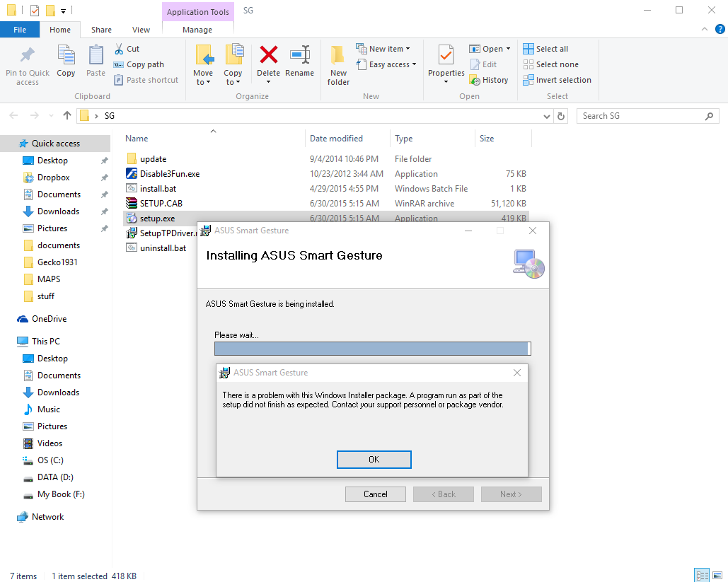The height and width of the screenshot is (582, 728).
Task: Click the Application Tools tab header
Action: pos(198,12)
